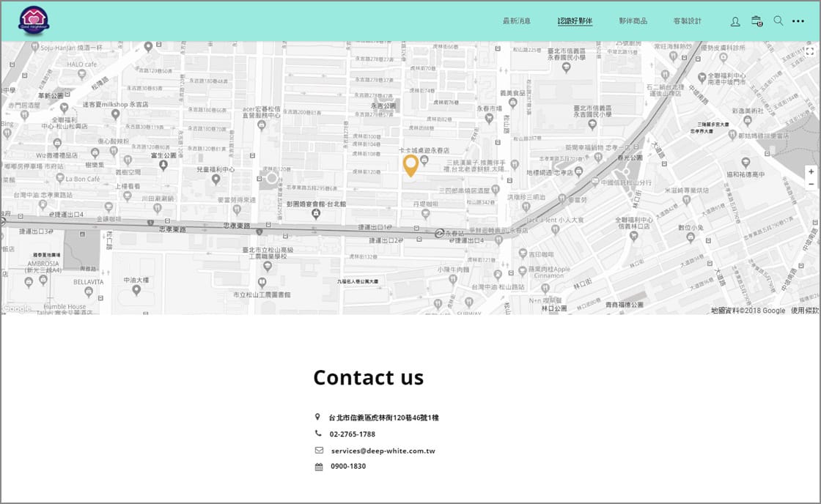Open 夥伴商品 menu item
Screen dimensions: 821x504
[x=633, y=21]
